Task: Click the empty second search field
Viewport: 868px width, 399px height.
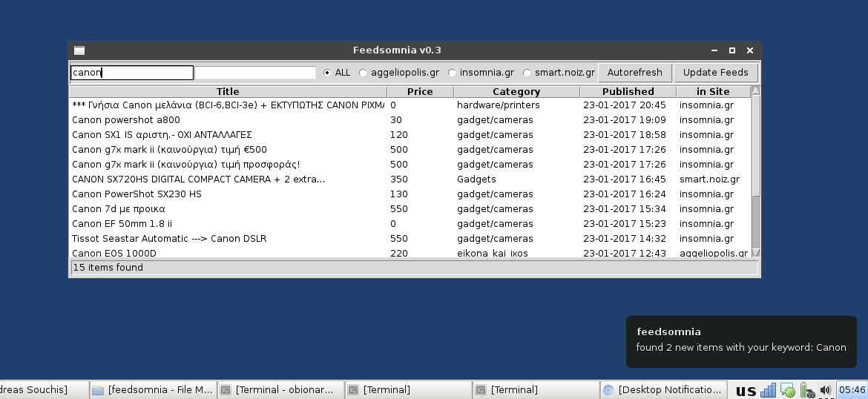Action: (x=255, y=73)
